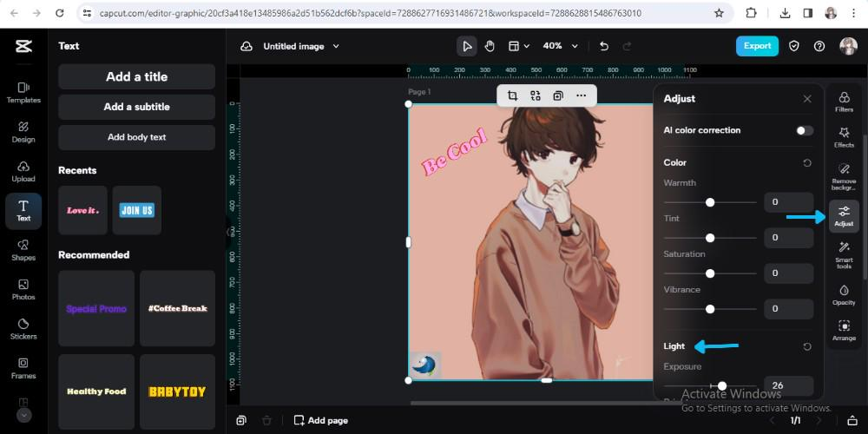The image size is (868, 434).
Task: Click the Exposure value field showing 26
Action: click(789, 385)
